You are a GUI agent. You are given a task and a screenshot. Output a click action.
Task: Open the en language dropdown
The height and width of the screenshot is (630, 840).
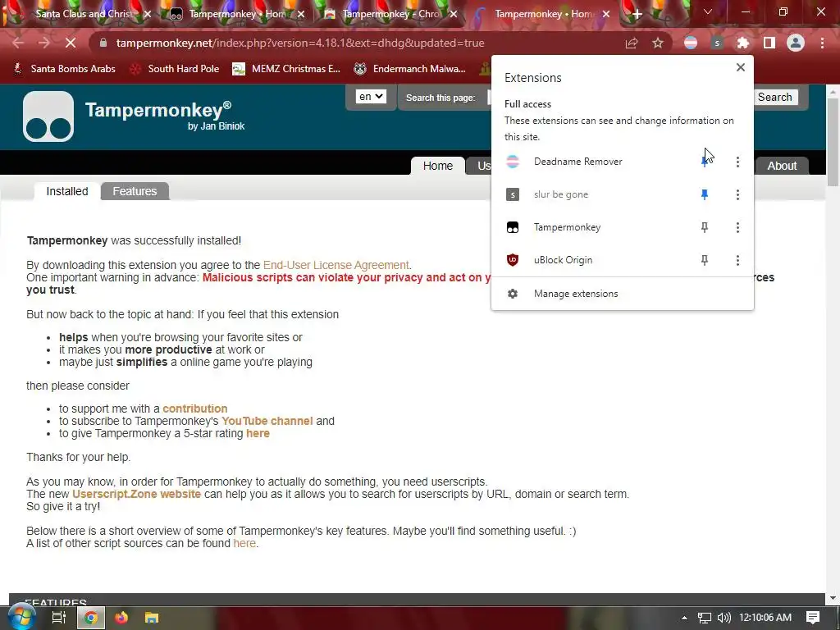tap(371, 97)
